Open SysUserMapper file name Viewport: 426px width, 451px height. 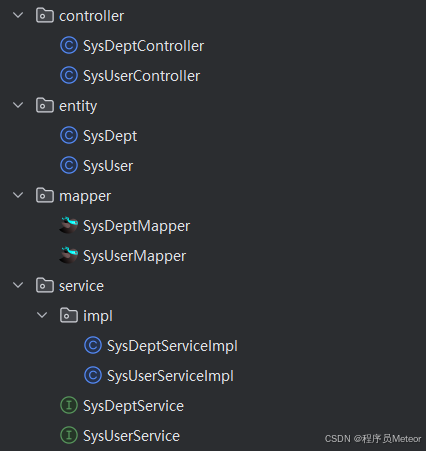[134, 256]
